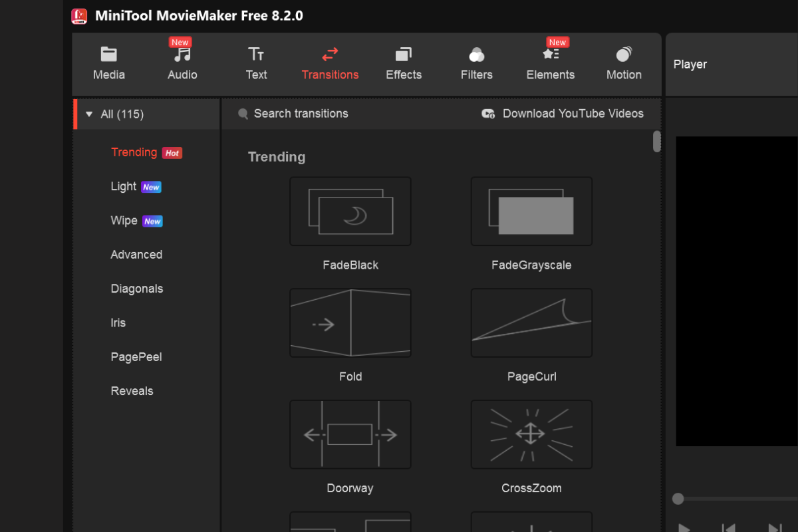Viewport: 798px width, 532px height.
Task: Click the FadeBlack label
Action: click(x=350, y=265)
